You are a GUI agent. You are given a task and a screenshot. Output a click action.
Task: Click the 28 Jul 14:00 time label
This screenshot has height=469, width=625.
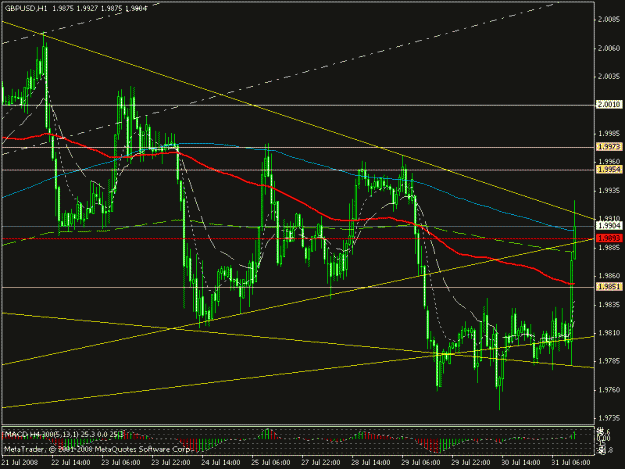coord(371,463)
